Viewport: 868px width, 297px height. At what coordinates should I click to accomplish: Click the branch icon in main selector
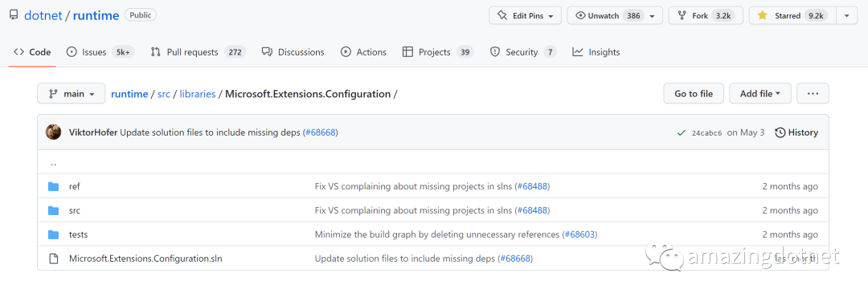[x=52, y=93]
